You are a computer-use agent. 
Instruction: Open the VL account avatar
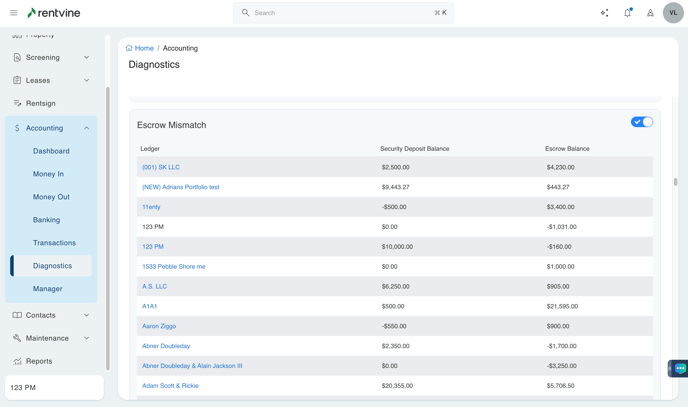(673, 13)
